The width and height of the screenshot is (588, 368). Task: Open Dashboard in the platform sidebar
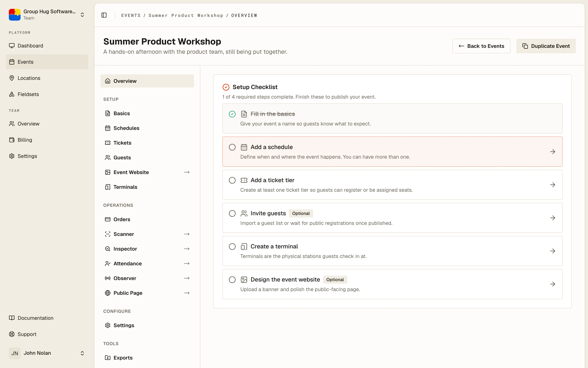click(47, 46)
